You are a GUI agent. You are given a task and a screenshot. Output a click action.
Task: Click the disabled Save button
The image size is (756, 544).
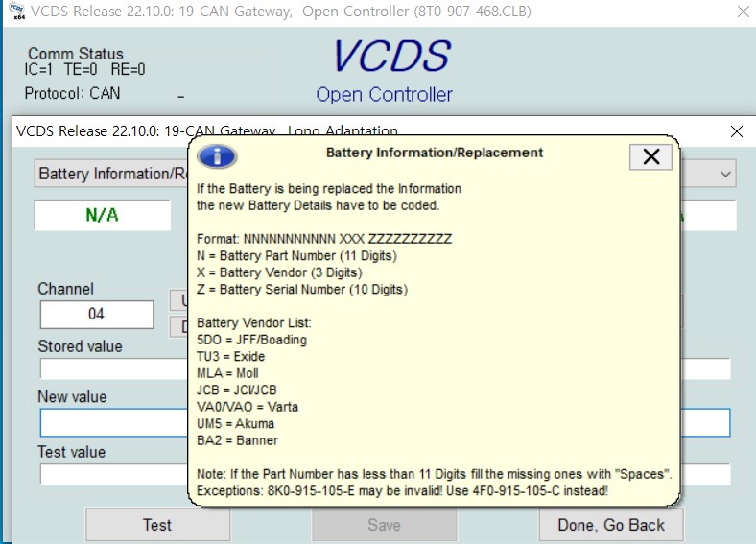(x=385, y=524)
